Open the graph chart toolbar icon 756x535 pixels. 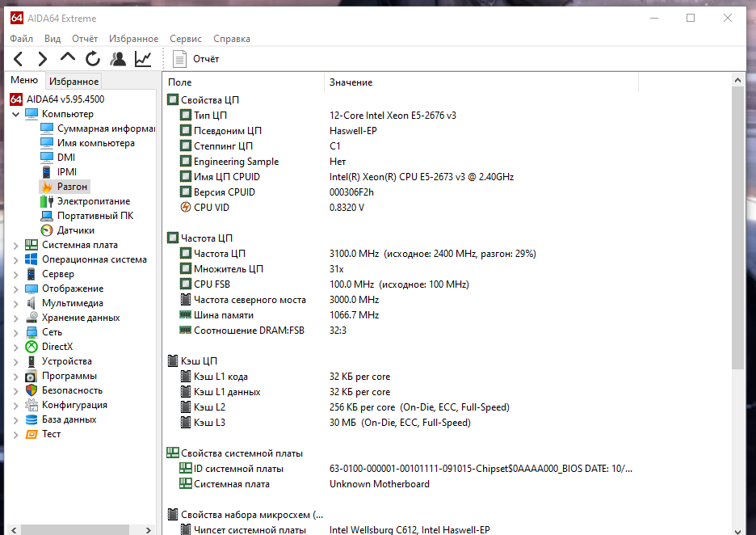point(143,59)
